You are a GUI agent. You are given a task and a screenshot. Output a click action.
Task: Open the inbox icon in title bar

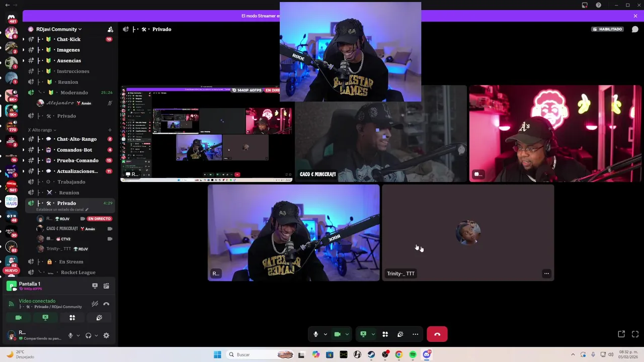pos(585,5)
